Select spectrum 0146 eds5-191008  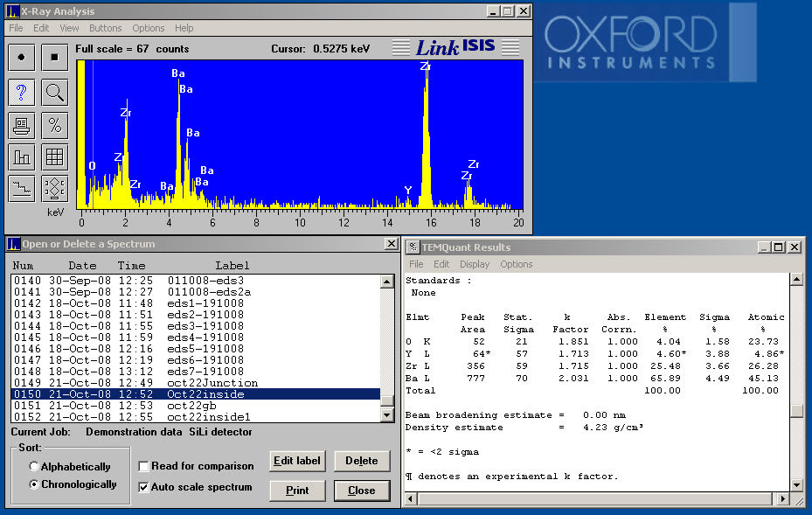(x=196, y=349)
